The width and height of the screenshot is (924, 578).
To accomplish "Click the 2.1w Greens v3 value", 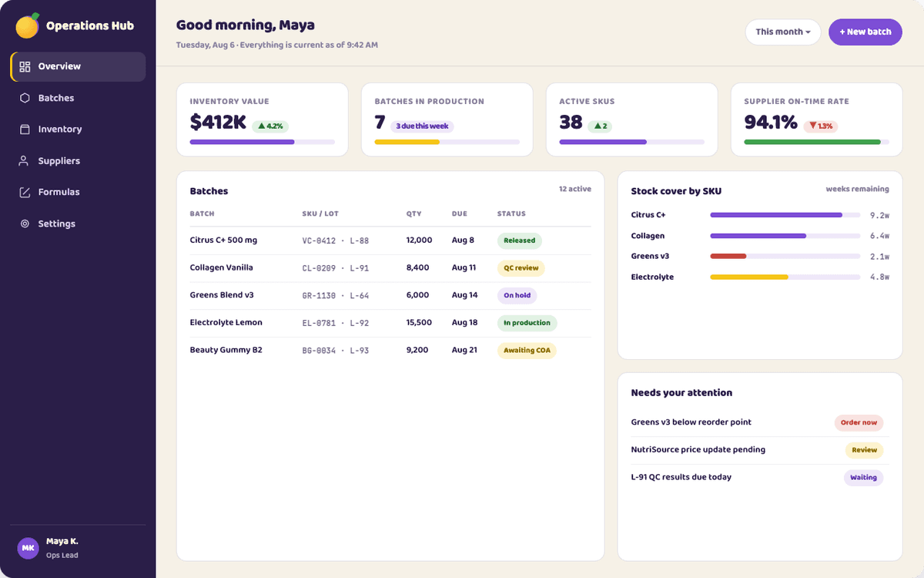I will point(879,257).
